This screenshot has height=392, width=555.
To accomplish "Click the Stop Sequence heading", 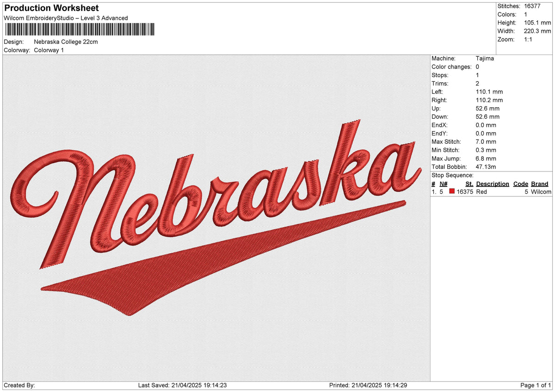I will tap(452, 175).
